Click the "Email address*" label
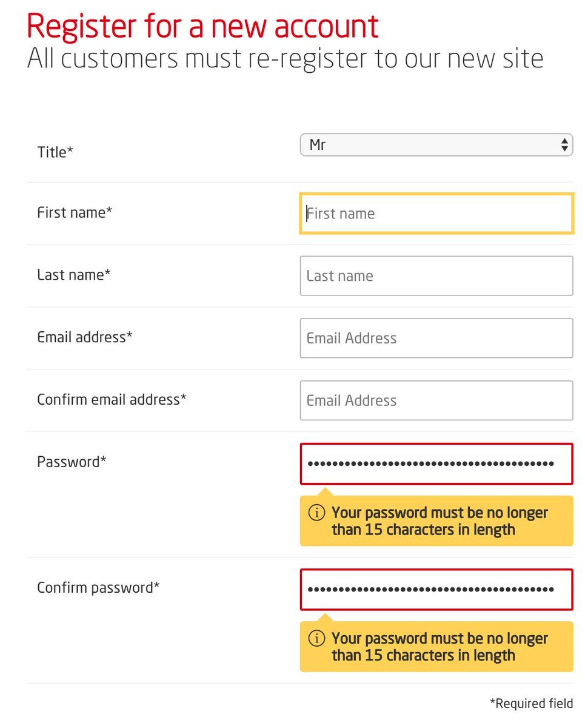585x728 pixels. click(x=84, y=337)
